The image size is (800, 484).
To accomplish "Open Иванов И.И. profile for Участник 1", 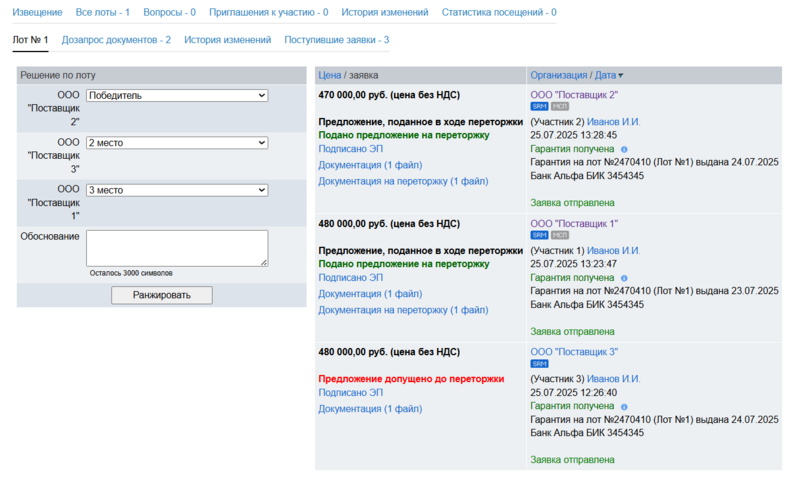I will click(613, 250).
